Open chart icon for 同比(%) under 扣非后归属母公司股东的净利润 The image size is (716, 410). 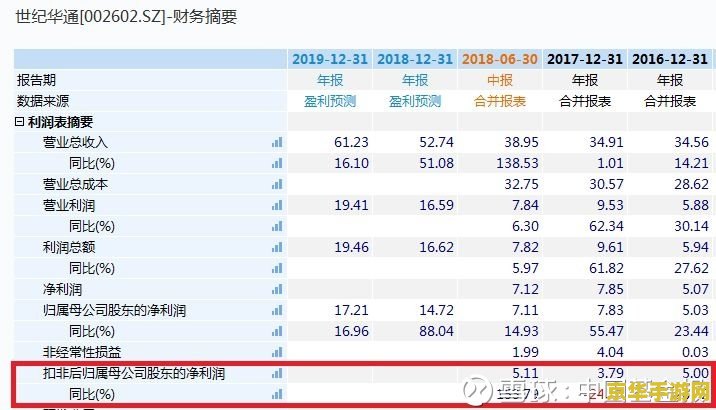coord(277,394)
